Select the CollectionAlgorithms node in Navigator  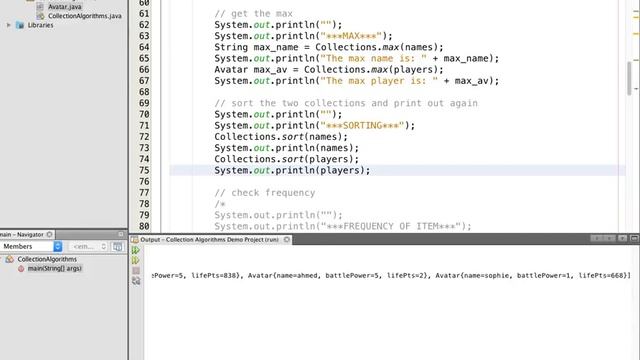pyautogui.click(x=47, y=259)
